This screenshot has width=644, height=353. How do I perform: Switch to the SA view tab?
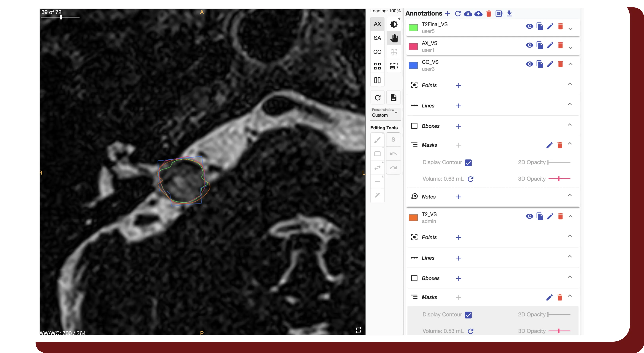pyautogui.click(x=377, y=38)
